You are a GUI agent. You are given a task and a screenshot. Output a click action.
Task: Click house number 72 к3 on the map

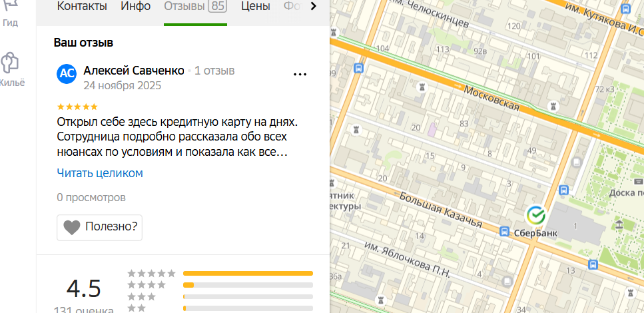605,89
